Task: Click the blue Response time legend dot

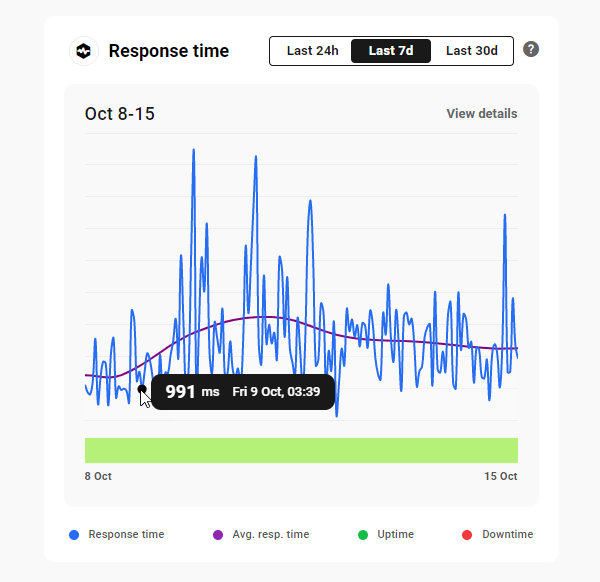Action: point(74,535)
